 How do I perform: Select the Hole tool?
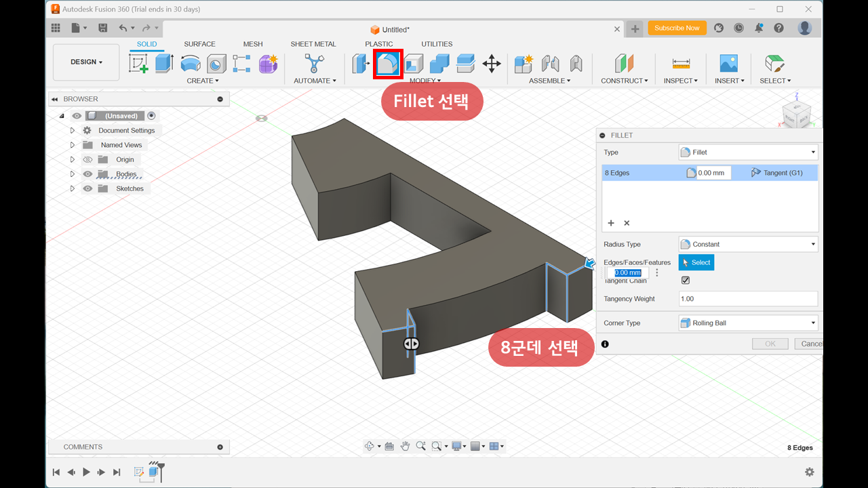pos(216,64)
